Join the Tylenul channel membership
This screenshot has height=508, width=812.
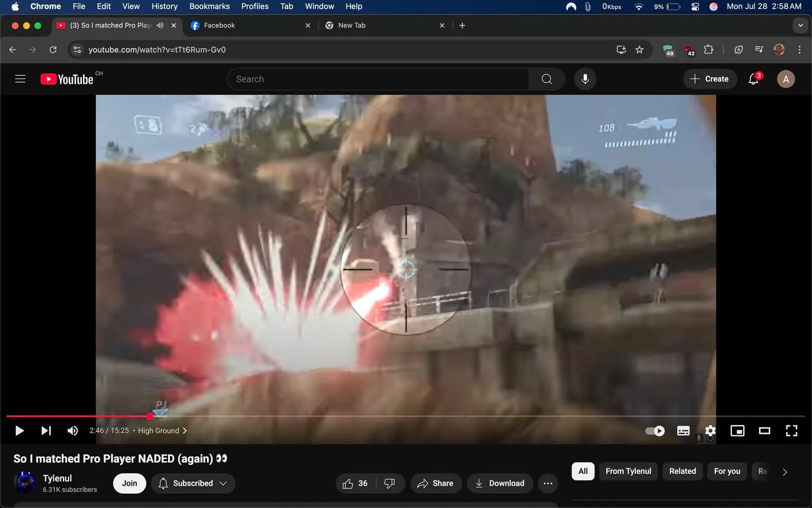pos(130,483)
